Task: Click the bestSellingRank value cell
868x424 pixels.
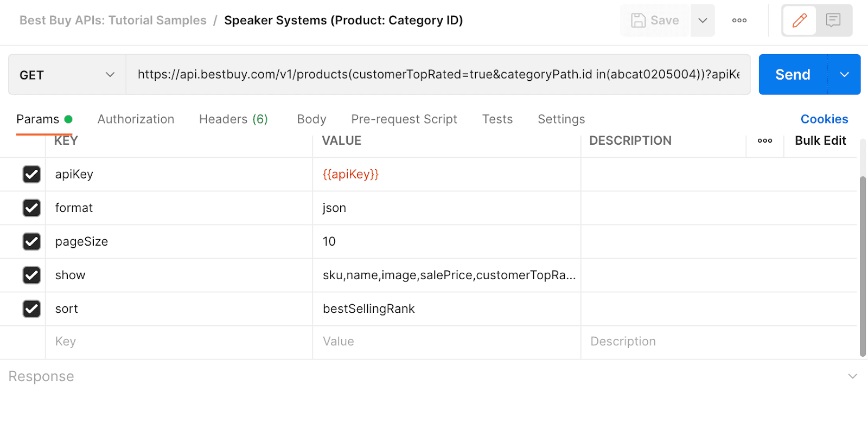Action: [446, 309]
